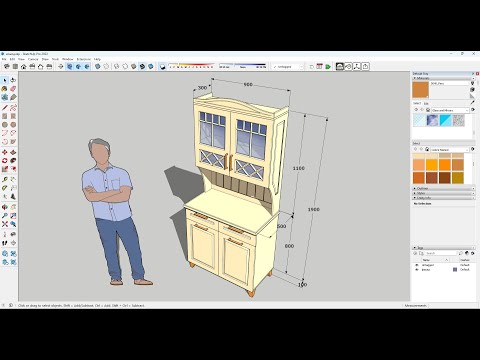Activate the Offset tool
480x360 pixels.
tap(13, 169)
